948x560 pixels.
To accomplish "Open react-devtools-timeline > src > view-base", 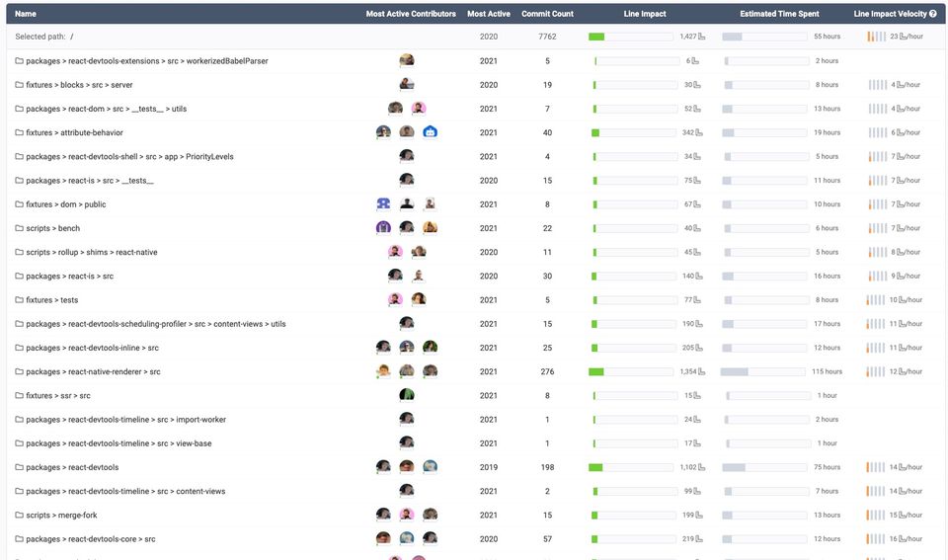I will (x=118, y=443).
